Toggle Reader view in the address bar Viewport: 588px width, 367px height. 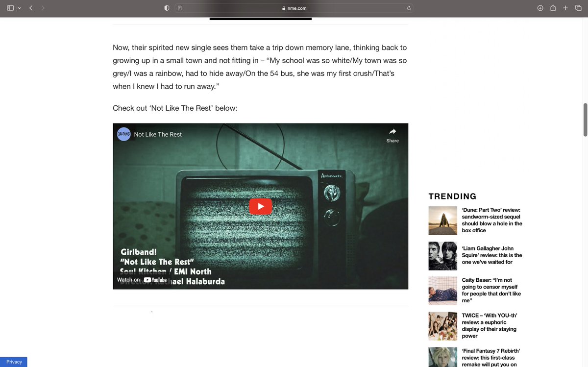(180, 8)
